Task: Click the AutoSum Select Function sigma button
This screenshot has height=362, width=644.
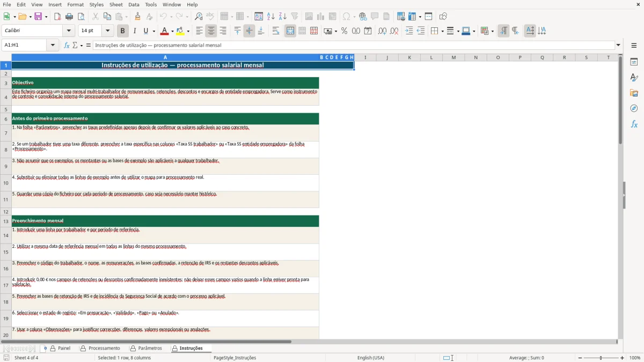Action: tap(75, 45)
